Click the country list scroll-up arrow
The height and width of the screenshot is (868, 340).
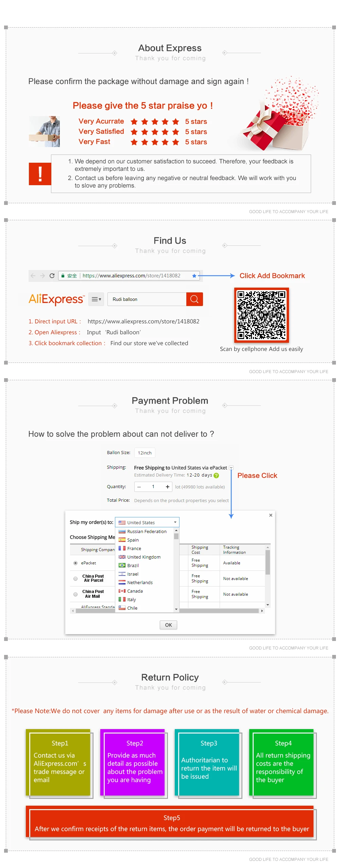click(x=176, y=531)
